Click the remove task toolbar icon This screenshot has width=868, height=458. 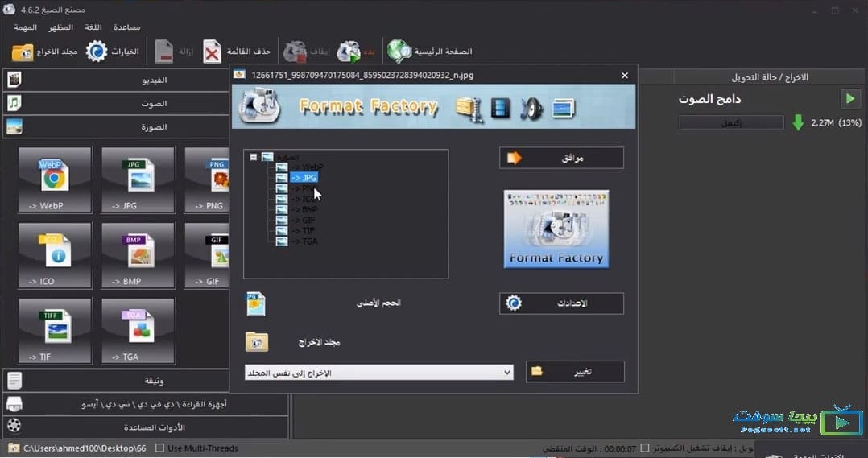click(163, 52)
